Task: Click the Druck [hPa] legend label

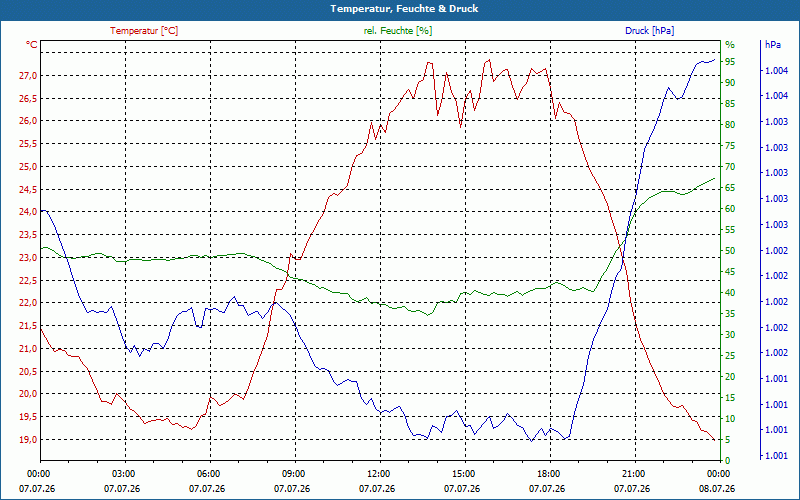Action: [649, 31]
